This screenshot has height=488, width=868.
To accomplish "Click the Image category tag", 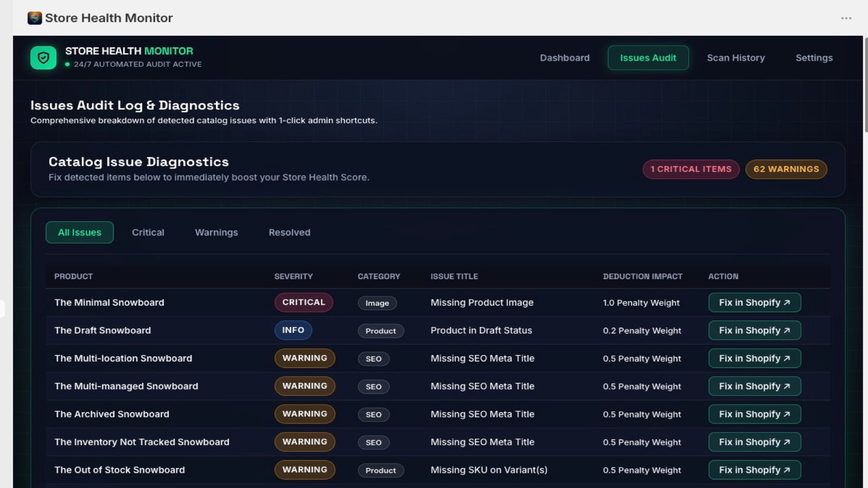I will pyautogui.click(x=377, y=303).
